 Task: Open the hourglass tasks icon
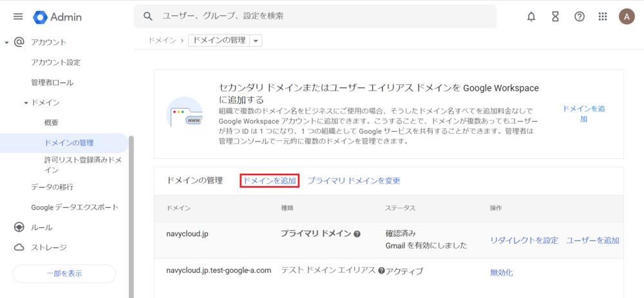click(x=555, y=17)
